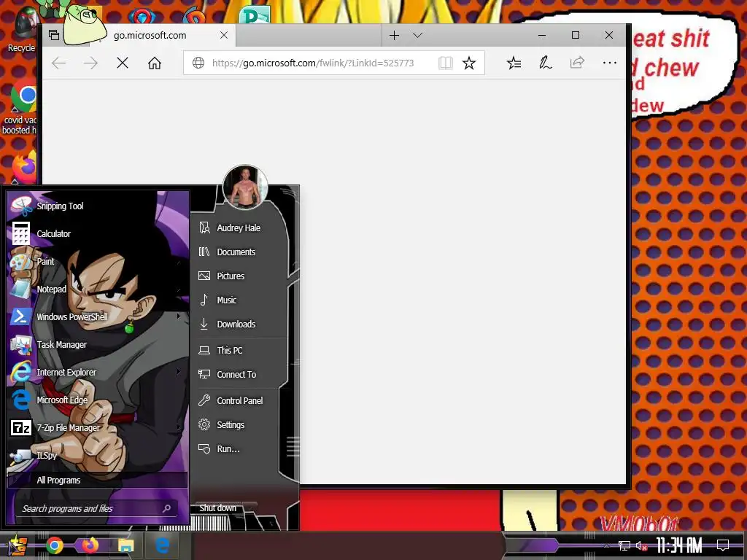Select the Recycle Bin desktop icon
Screen dimensions: 747x560
[21, 28]
